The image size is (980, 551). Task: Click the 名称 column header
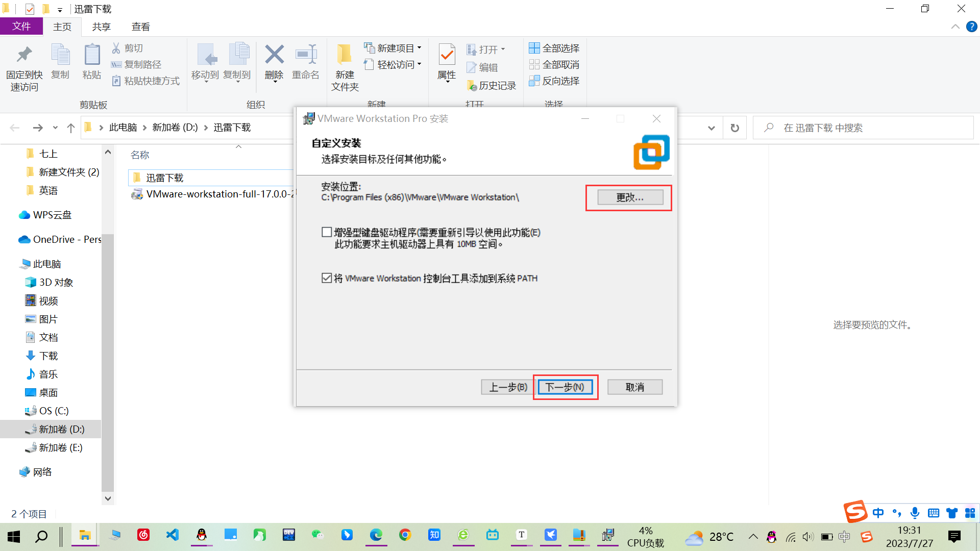point(140,155)
